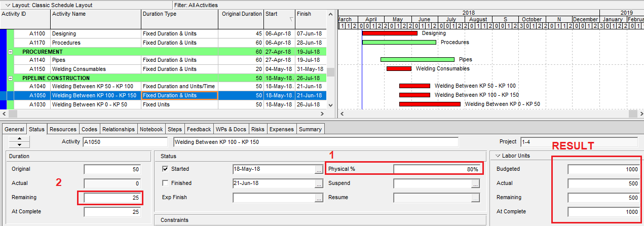Open the General tab
Image resolution: width=644 pixels, height=226 pixels.
[14, 129]
